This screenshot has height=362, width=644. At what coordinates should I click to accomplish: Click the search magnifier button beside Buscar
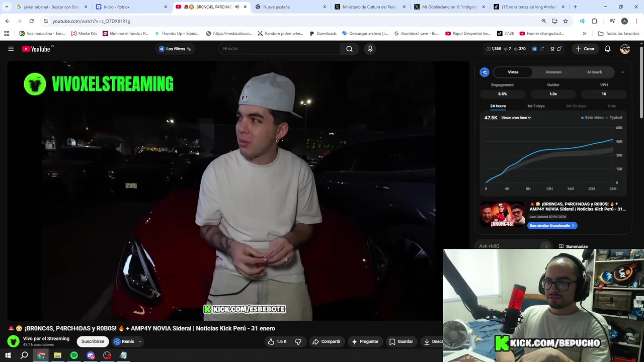(349, 49)
